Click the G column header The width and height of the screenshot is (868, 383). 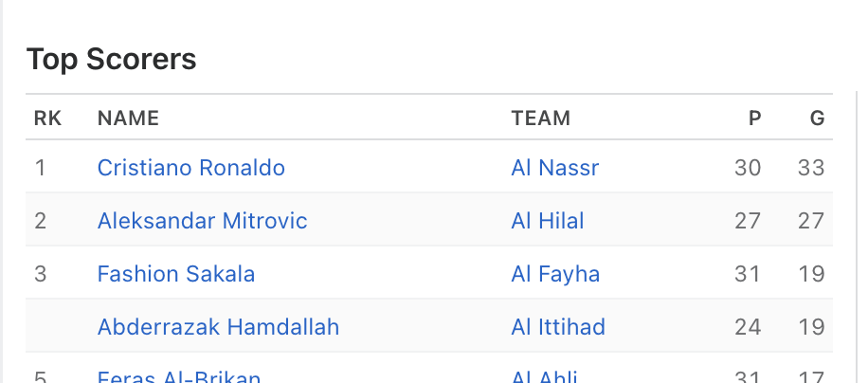818,119
